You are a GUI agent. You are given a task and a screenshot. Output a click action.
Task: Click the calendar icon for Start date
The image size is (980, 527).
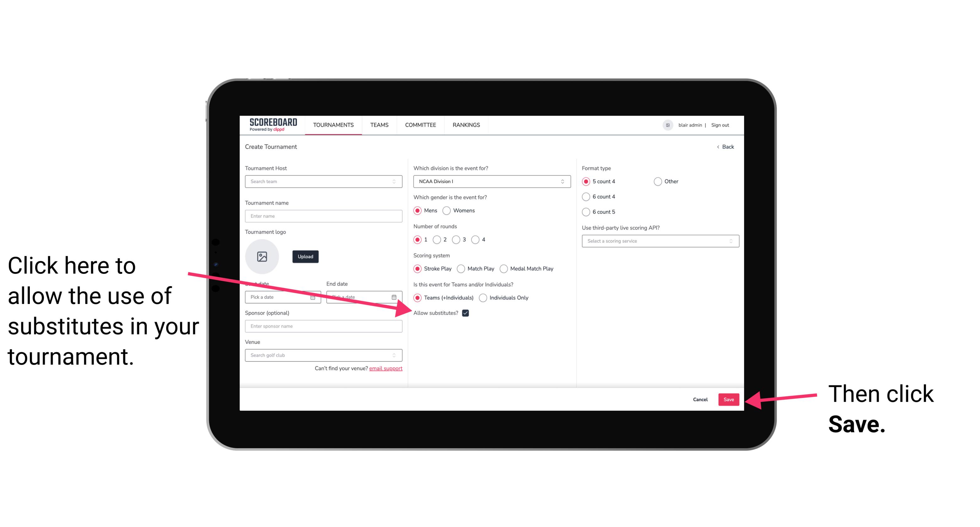pos(315,297)
